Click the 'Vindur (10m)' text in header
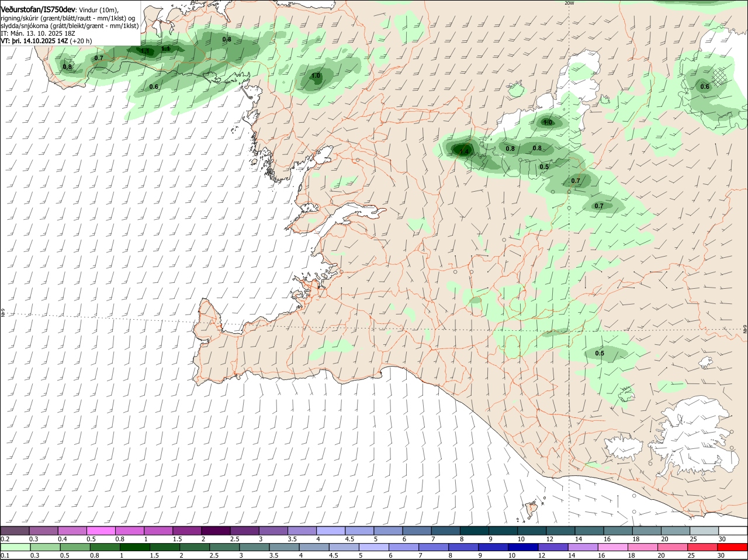The image size is (748, 560). (98, 10)
